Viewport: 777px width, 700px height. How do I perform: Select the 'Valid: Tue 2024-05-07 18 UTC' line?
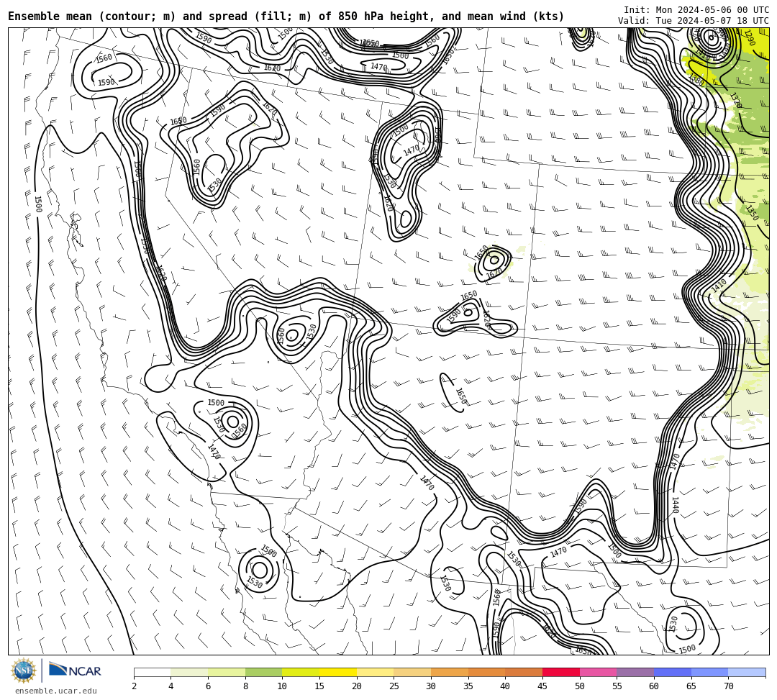pyautogui.click(x=694, y=21)
